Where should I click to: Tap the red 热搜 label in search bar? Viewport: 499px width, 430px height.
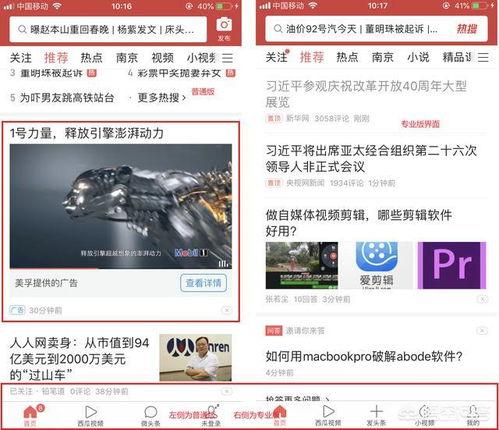click(467, 29)
